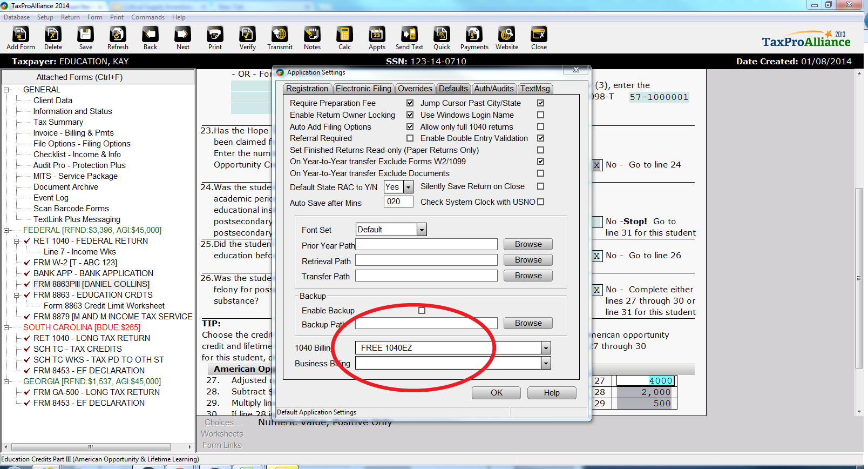Check Allow only full 1040 returns
Image resolution: width=868 pixels, height=469 pixels.
(x=540, y=126)
